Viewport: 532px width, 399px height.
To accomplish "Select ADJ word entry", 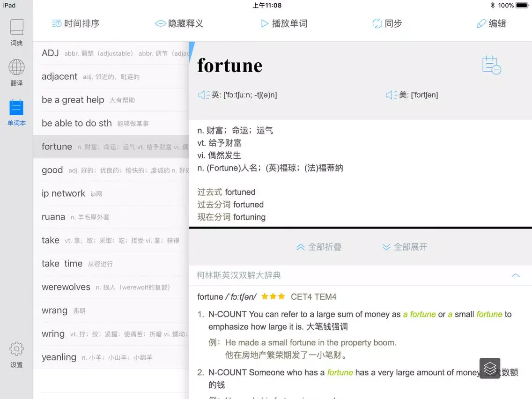I will point(111,53).
